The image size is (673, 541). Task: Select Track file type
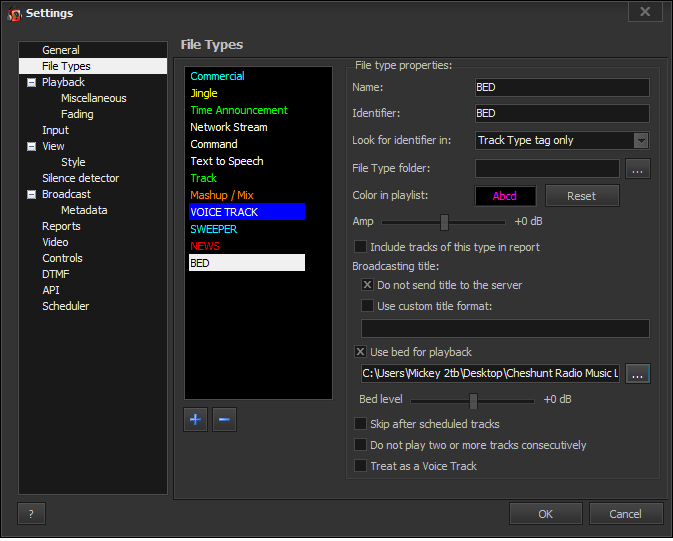[x=203, y=179]
